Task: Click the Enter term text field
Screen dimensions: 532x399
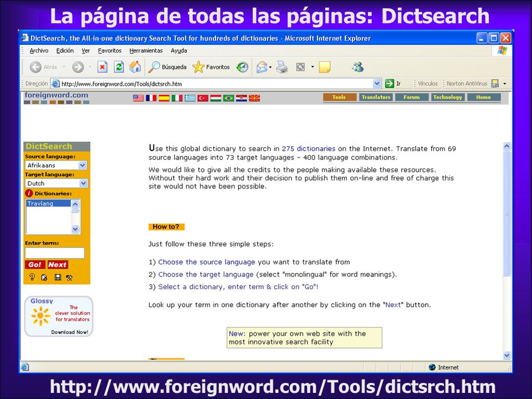Action: tap(55, 253)
